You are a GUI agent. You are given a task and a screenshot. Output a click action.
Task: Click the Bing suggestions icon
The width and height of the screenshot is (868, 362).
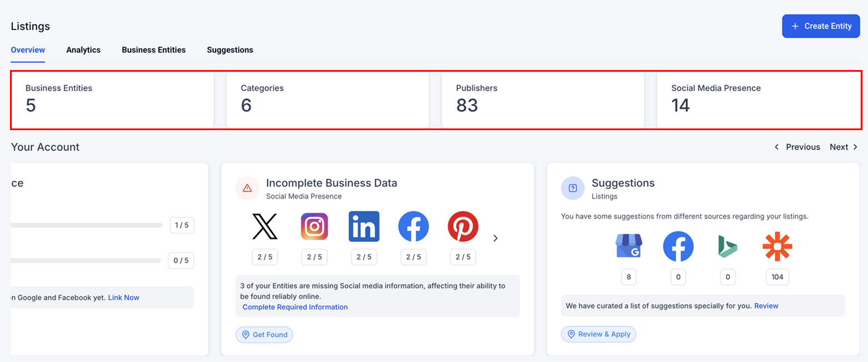coord(727,246)
